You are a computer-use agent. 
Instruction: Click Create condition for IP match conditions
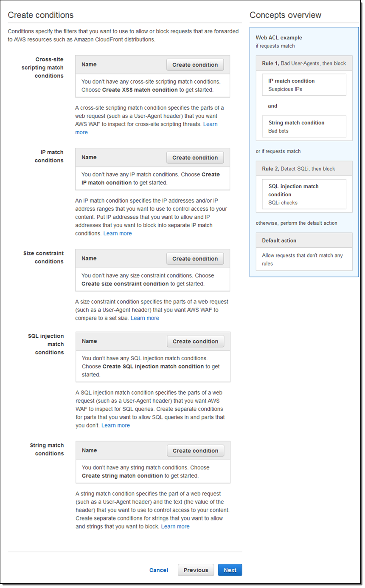[x=195, y=158]
